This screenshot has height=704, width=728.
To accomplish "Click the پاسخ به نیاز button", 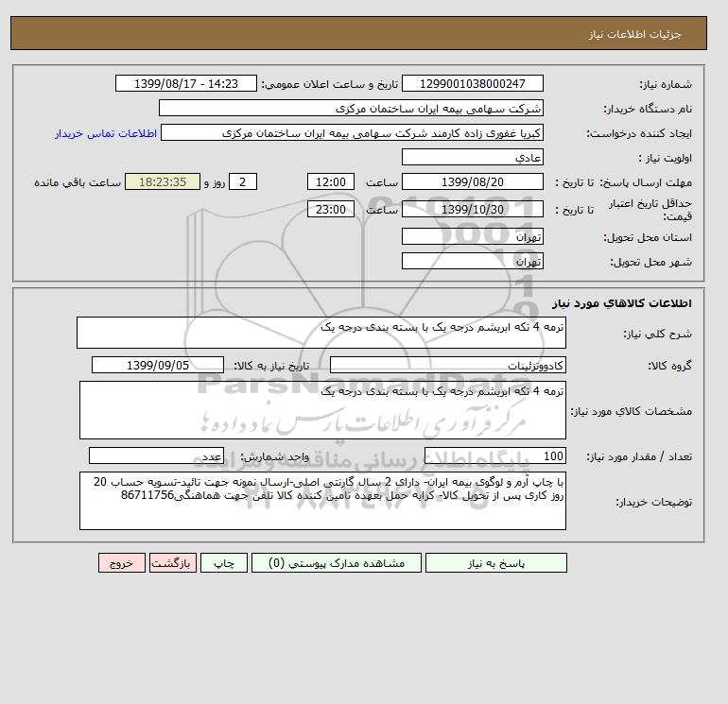I will (x=495, y=563).
